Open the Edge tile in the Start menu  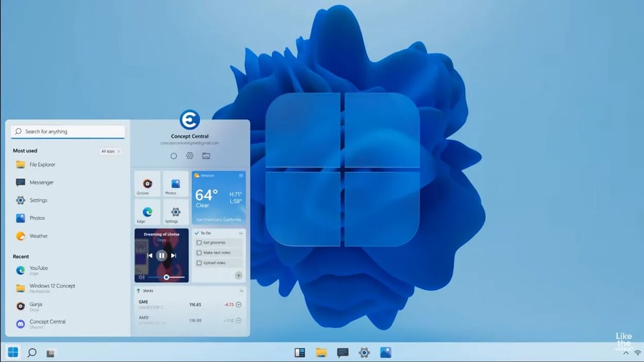(147, 211)
